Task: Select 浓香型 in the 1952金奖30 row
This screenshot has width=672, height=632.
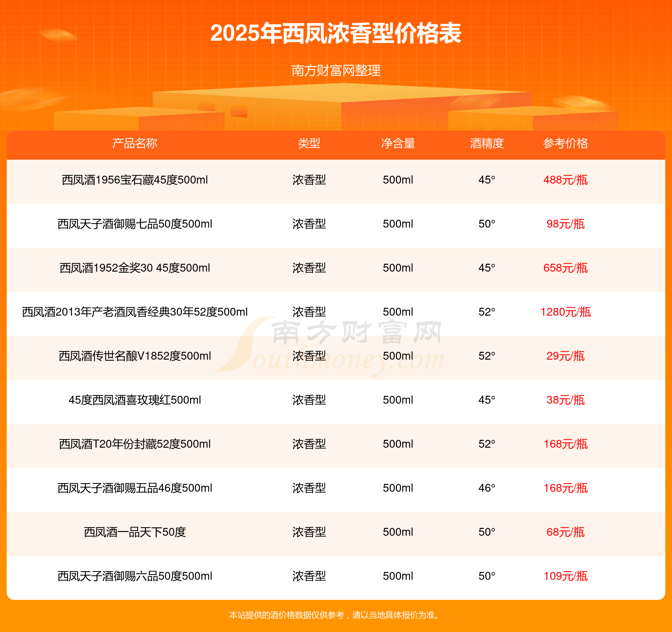Action: pyautogui.click(x=309, y=268)
